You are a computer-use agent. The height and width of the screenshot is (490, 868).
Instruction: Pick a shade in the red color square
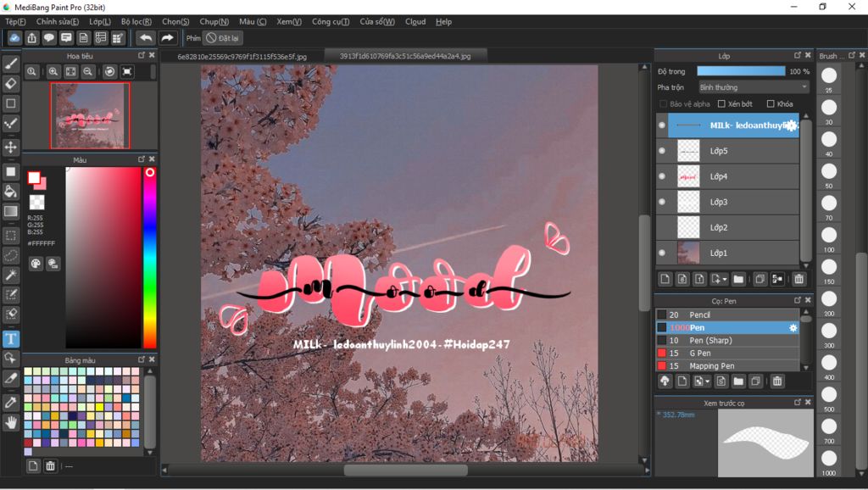pos(103,258)
